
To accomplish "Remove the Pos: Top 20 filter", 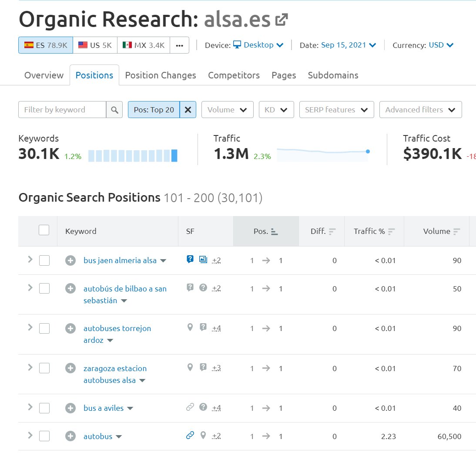I will [x=188, y=110].
